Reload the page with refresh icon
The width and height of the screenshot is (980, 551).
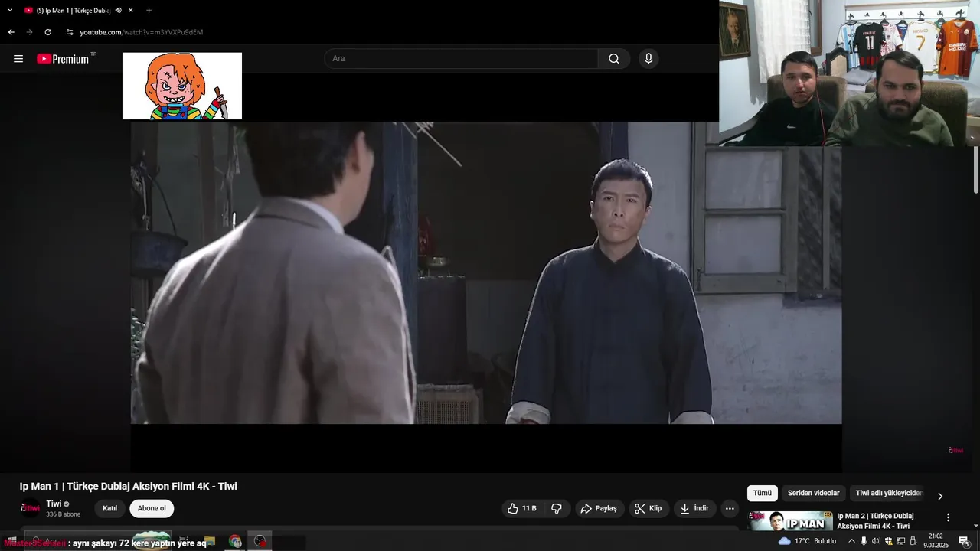(47, 32)
